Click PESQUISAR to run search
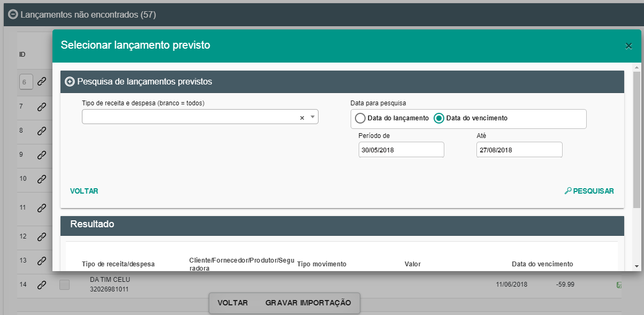Screen dimensions: 644x315 coord(589,191)
